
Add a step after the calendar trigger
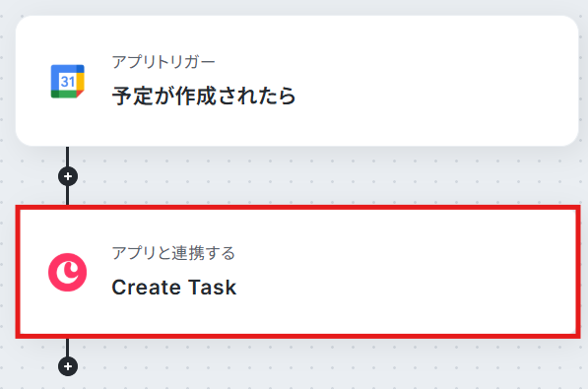(68, 176)
